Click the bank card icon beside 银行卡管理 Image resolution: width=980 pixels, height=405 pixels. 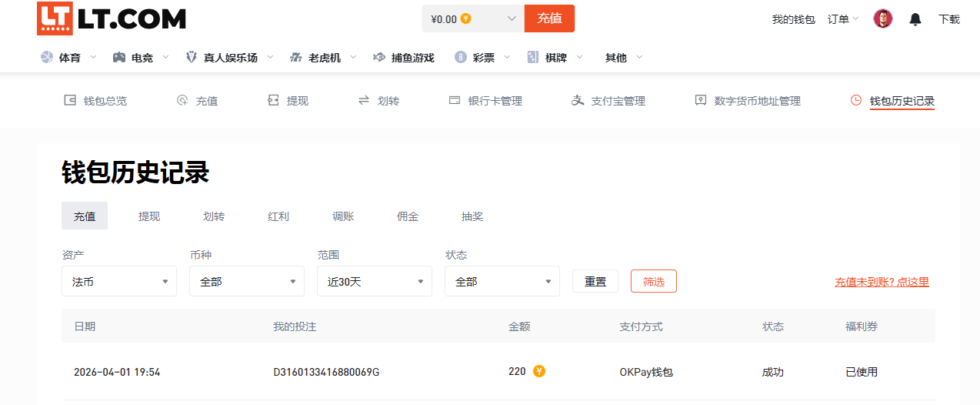click(455, 100)
